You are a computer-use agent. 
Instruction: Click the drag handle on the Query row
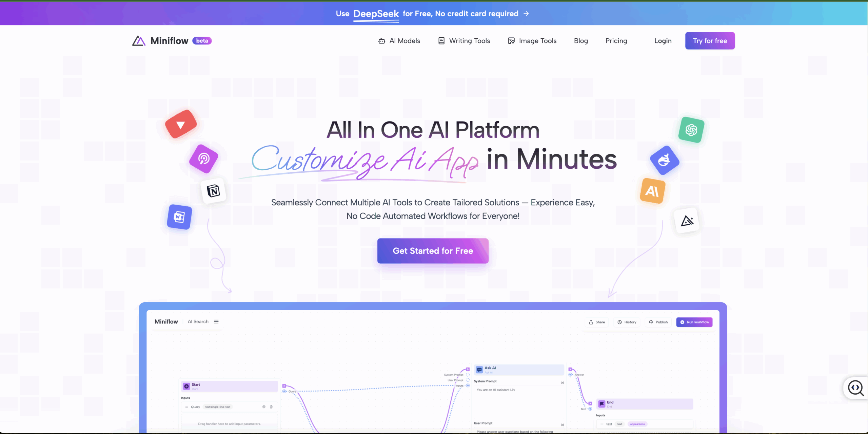(186, 407)
